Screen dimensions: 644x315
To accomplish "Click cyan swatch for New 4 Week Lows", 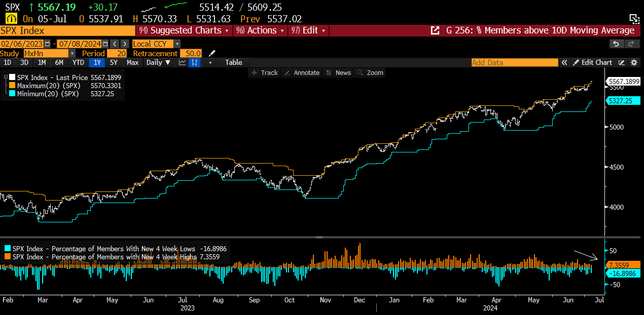I will (x=7, y=249).
